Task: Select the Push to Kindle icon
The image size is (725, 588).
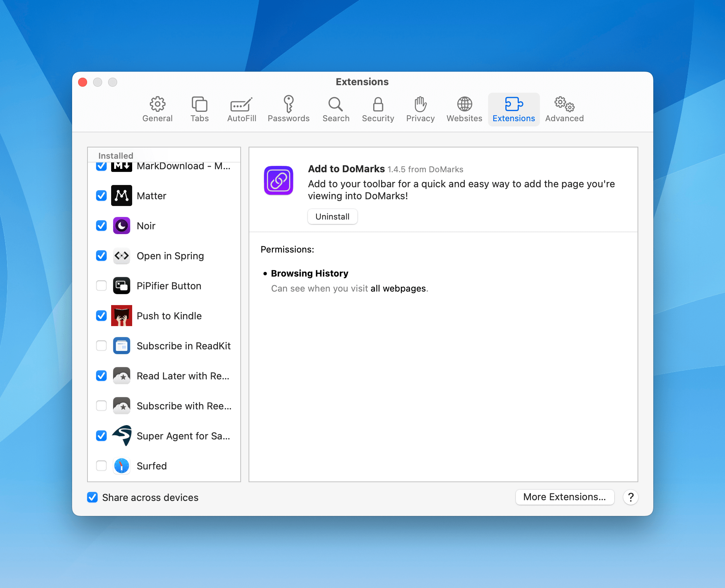Action: point(122,316)
